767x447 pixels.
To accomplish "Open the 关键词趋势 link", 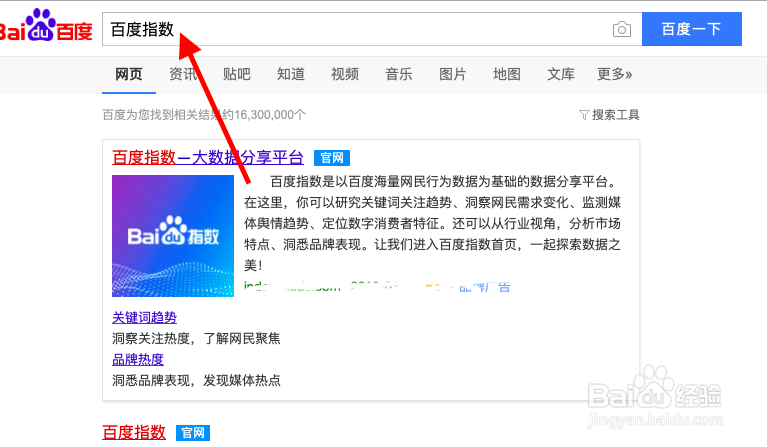I will click(x=144, y=318).
